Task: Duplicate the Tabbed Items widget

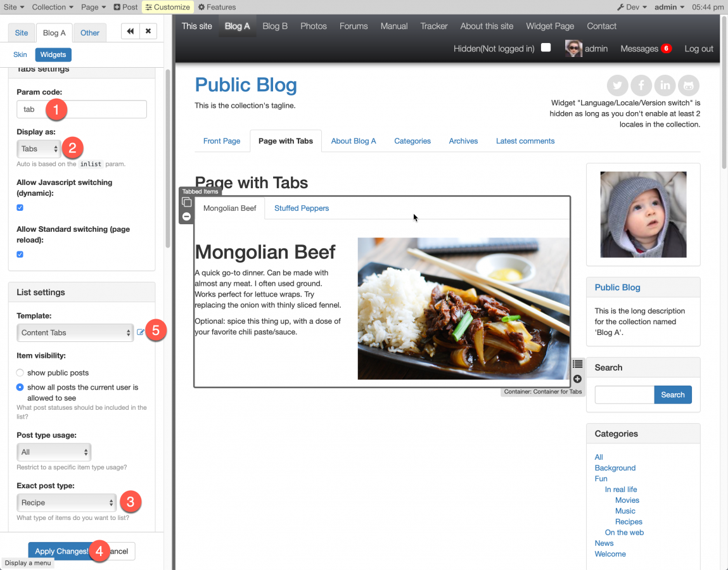Action: pyautogui.click(x=186, y=201)
